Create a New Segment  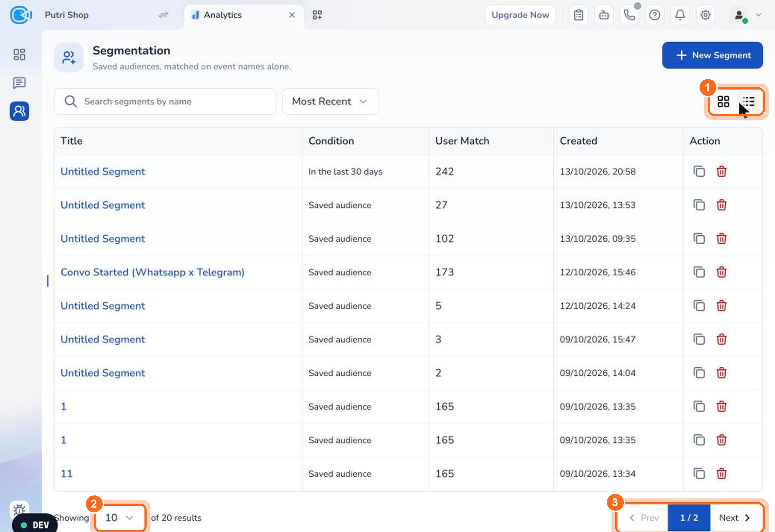(712, 55)
